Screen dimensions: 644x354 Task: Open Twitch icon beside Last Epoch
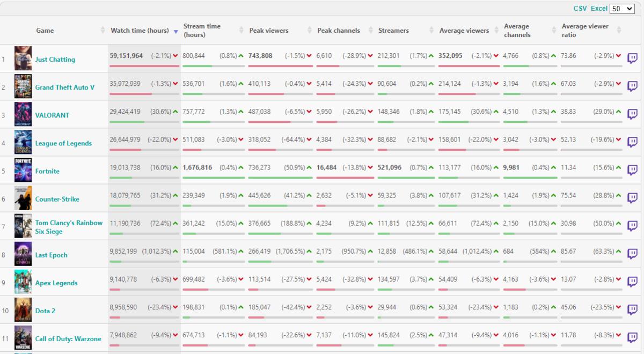pos(632,254)
